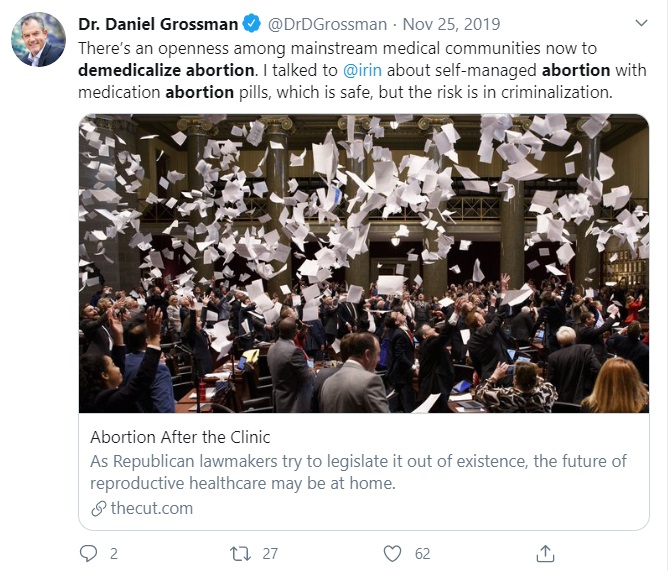Click the chain link icon beside thecut.com
The height and width of the screenshot is (571, 668).
click(x=97, y=508)
